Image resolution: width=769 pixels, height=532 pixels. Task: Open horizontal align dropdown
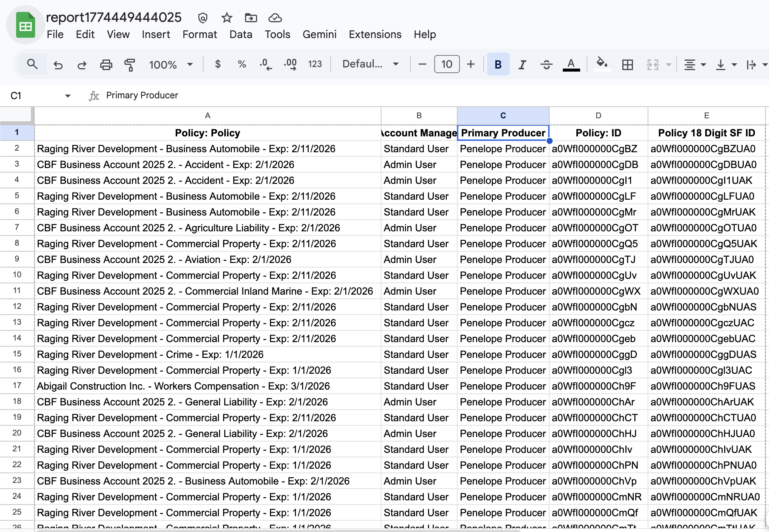[x=695, y=65]
